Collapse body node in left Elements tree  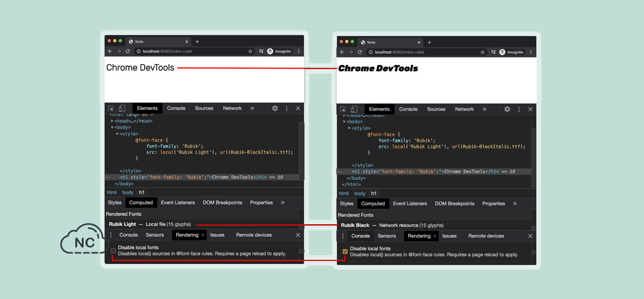[112, 127]
